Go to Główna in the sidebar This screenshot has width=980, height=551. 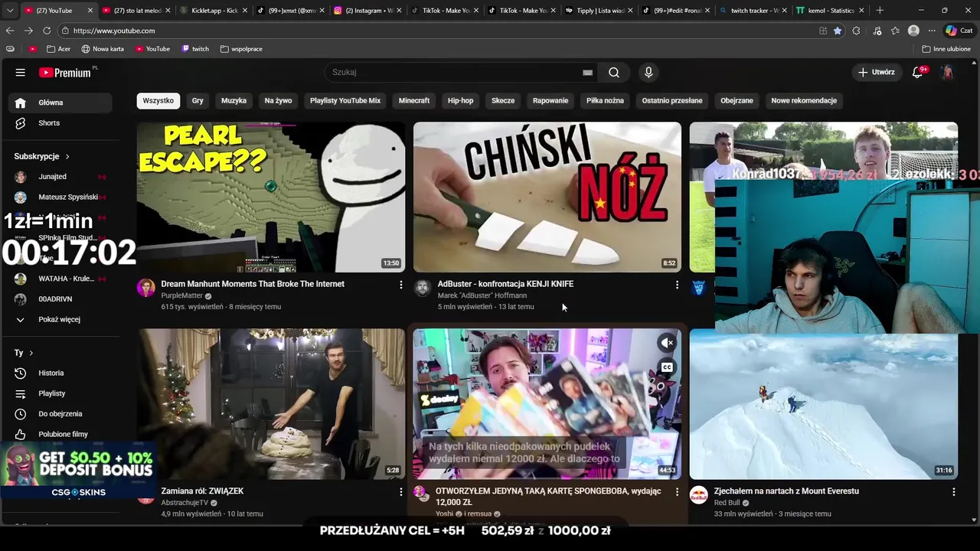[60, 103]
